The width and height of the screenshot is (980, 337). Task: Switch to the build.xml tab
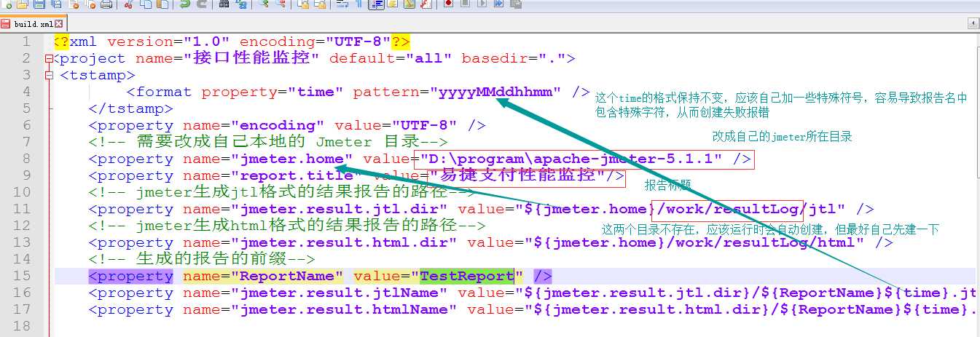pyautogui.click(x=34, y=24)
